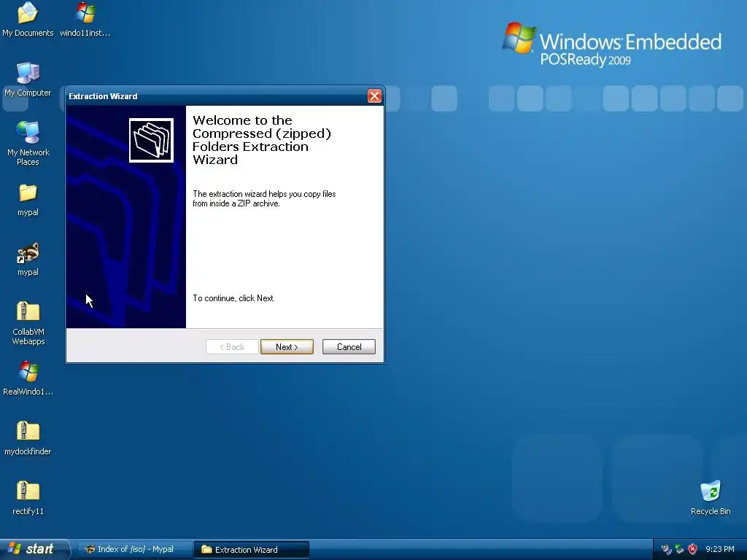Image resolution: width=747 pixels, height=560 pixels.
Task: Click the 9:23 PM clock
Action: pos(720,549)
